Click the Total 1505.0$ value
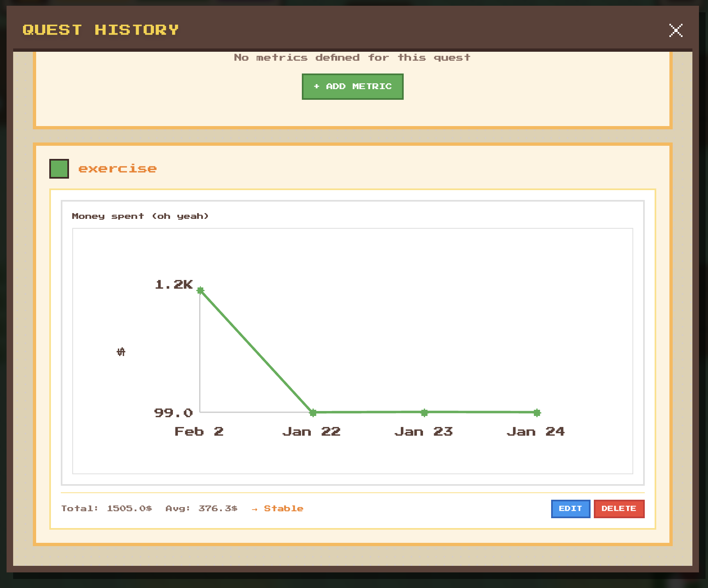 point(107,508)
